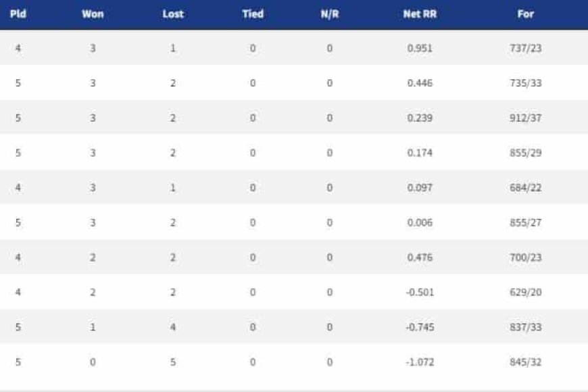Sort by the Net RR header
This screenshot has height=392, width=588.
(x=420, y=14)
